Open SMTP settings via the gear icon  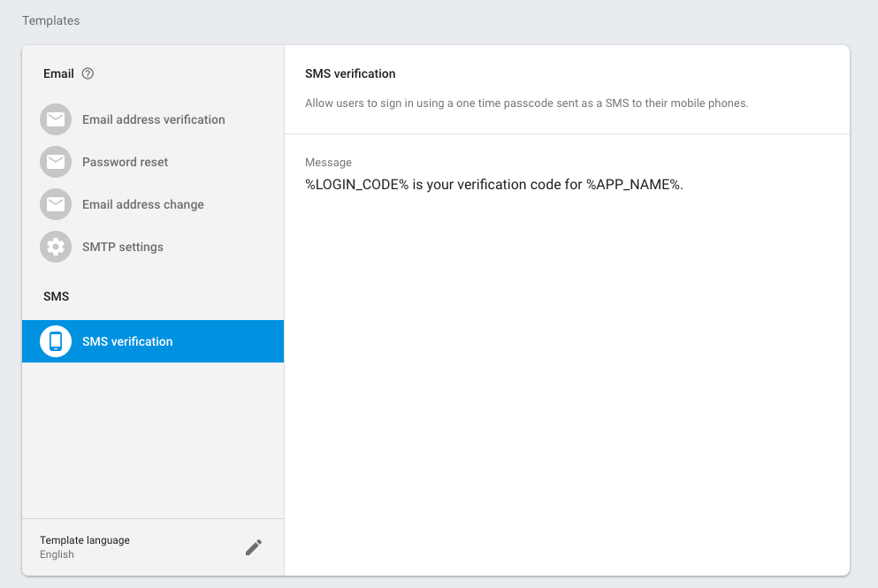[x=55, y=247]
